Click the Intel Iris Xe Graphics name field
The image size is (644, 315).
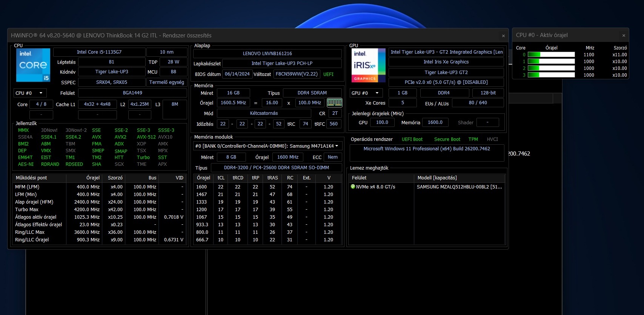pos(446,62)
